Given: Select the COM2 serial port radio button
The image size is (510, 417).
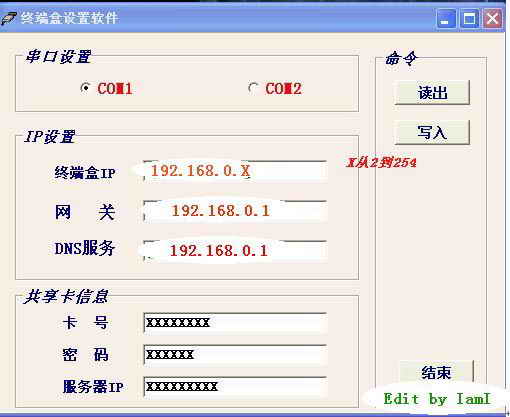Looking at the screenshot, I should tap(253, 88).
